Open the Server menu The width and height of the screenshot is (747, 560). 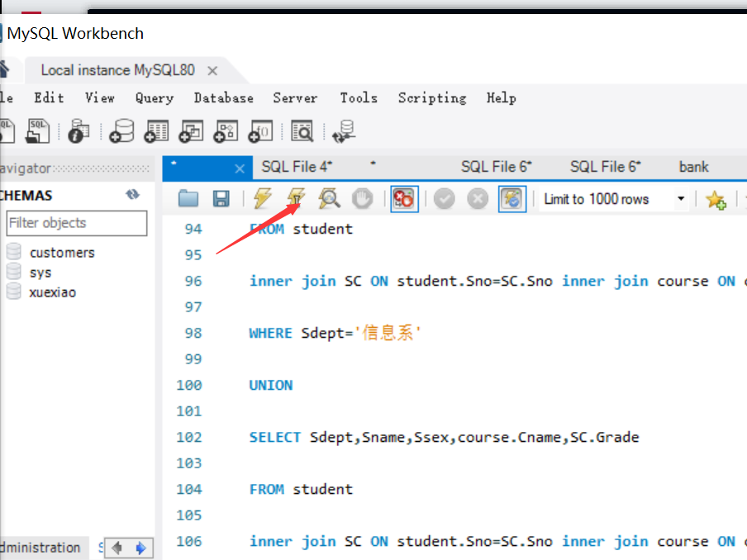tap(295, 97)
